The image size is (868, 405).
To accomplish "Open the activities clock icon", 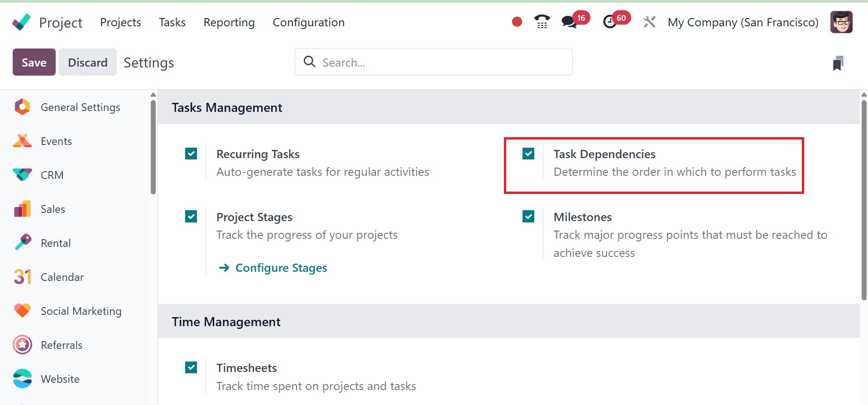I will (610, 22).
